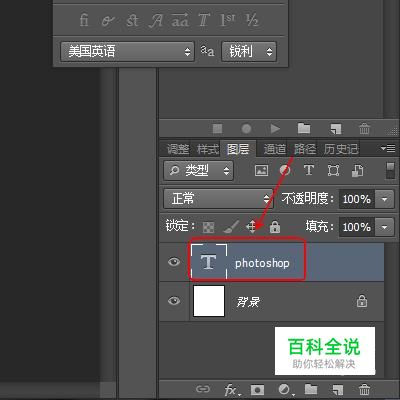The image size is (400, 400).
Task: Toggle contextual alternates button
Action: point(108,21)
